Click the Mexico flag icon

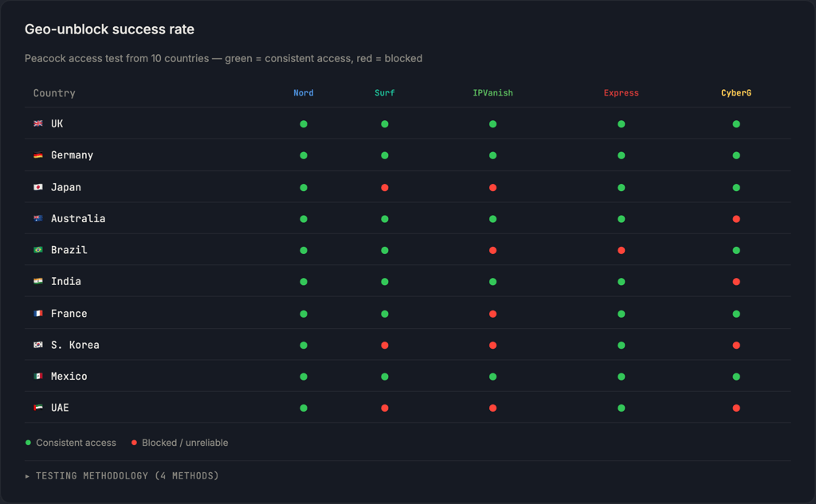tap(38, 376)
